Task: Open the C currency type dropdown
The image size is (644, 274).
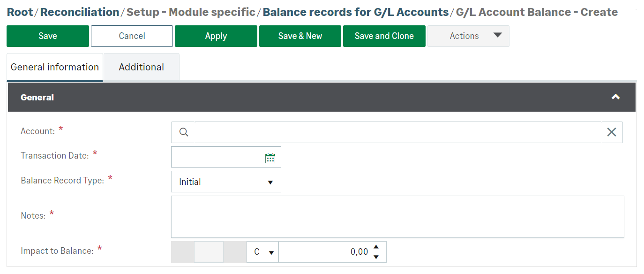Action: click(x=270, y=252)
